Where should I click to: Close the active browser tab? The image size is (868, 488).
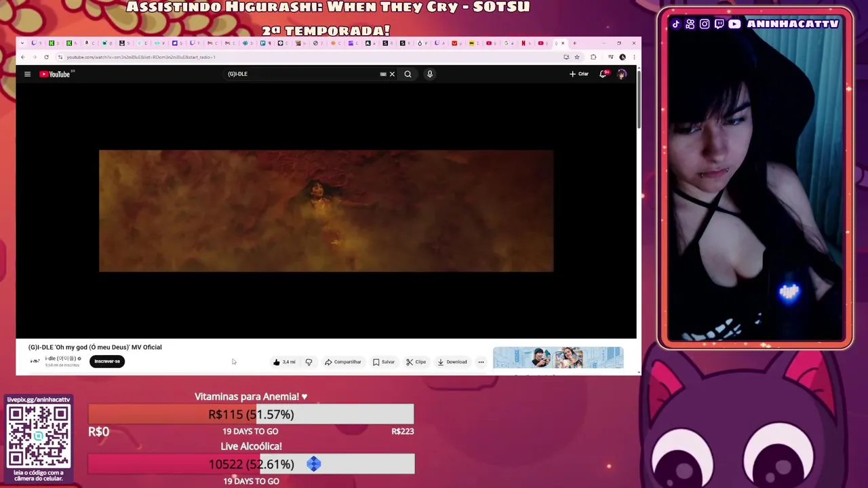(x=562, y=43)
